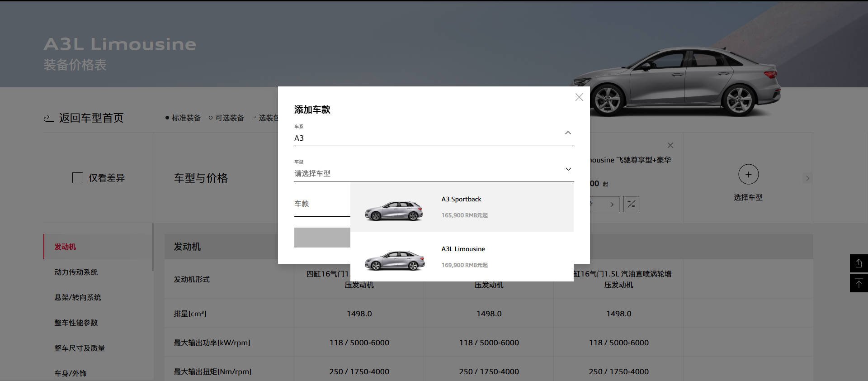Click the 返回车型首页 back arrow icon

point(49,119)
